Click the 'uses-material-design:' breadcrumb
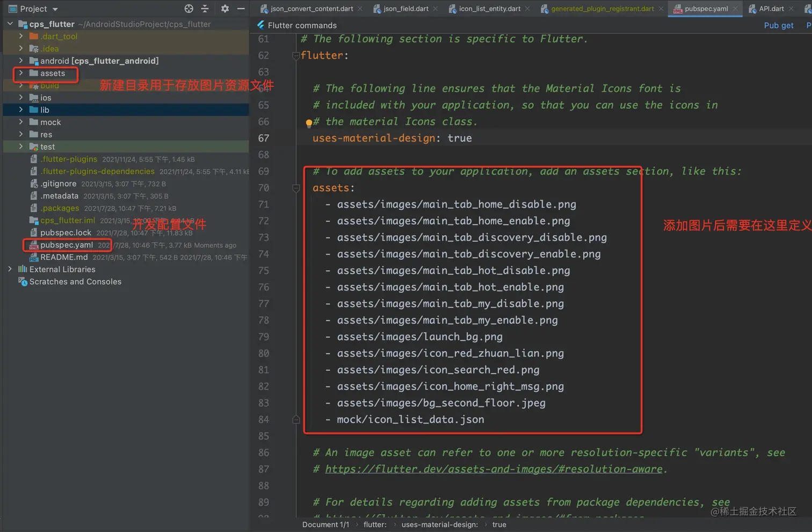The width and height of the screenshot is (812, 532). (x=440, y=524)
